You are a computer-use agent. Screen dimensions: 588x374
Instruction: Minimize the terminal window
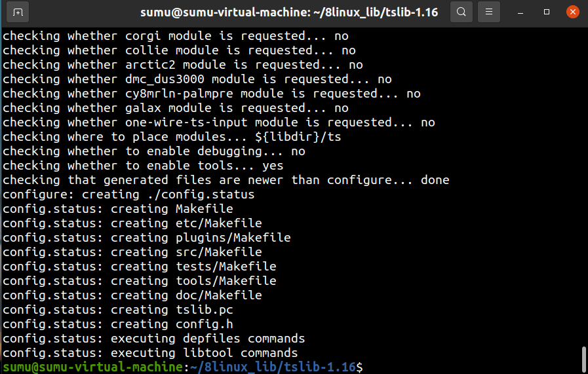point(522,12)
